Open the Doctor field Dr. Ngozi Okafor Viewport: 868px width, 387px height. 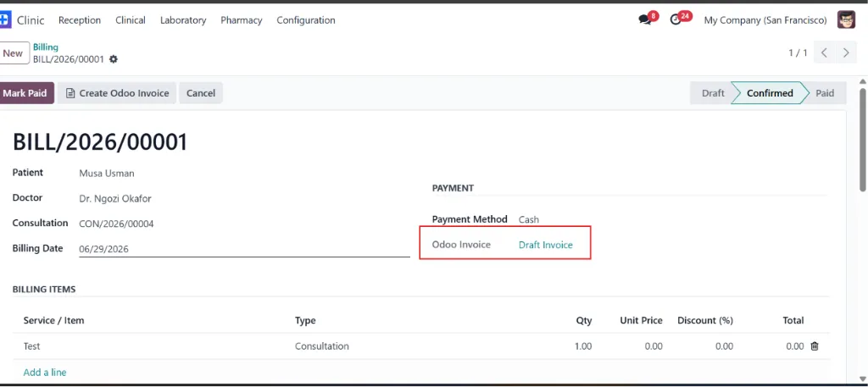click(115, 198)
